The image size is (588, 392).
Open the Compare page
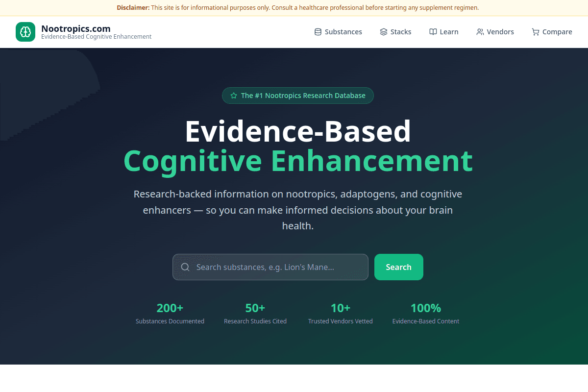552,32
